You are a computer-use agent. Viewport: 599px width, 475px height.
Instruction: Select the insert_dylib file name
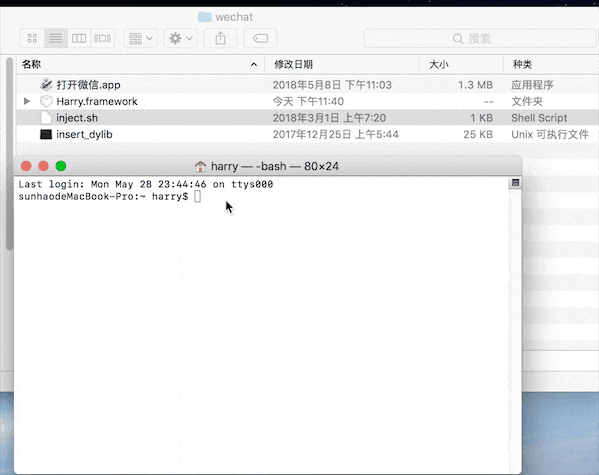(84, 135)
